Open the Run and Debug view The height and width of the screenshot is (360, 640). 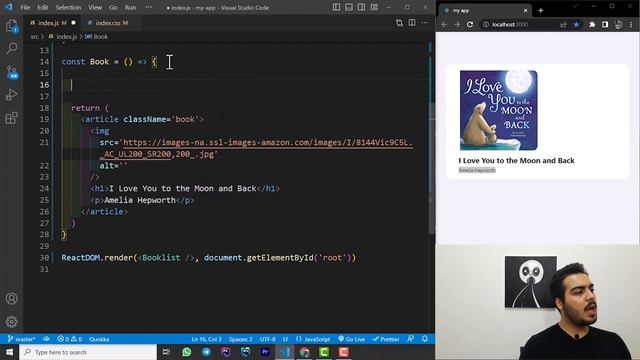click(x=12, y=95)
